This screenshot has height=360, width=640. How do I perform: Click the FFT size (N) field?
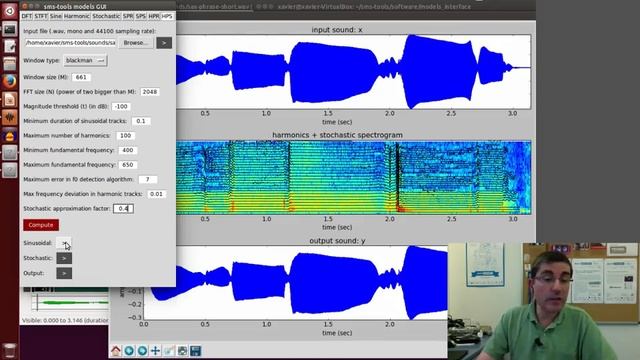pyautogui.click(x=150, y=92)
